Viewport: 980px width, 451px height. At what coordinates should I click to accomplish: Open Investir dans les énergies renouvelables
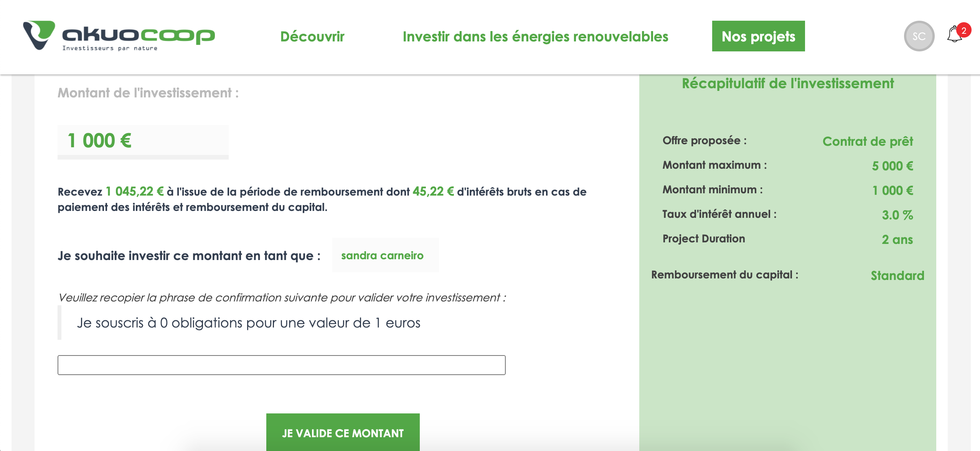(x=535, y=36)
